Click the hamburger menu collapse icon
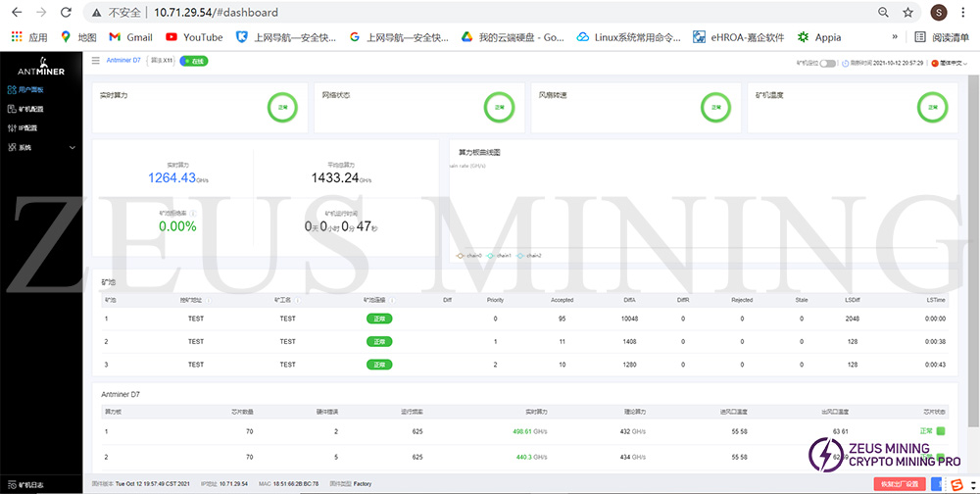This screenshot has width=980, height=494. (x=95, y=61)
